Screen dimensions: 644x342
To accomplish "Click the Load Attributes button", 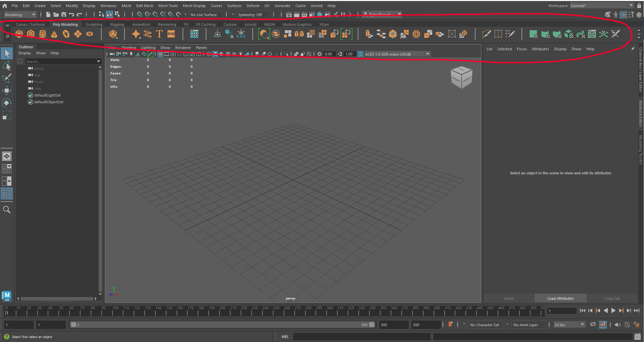I will tap(560, 298).
